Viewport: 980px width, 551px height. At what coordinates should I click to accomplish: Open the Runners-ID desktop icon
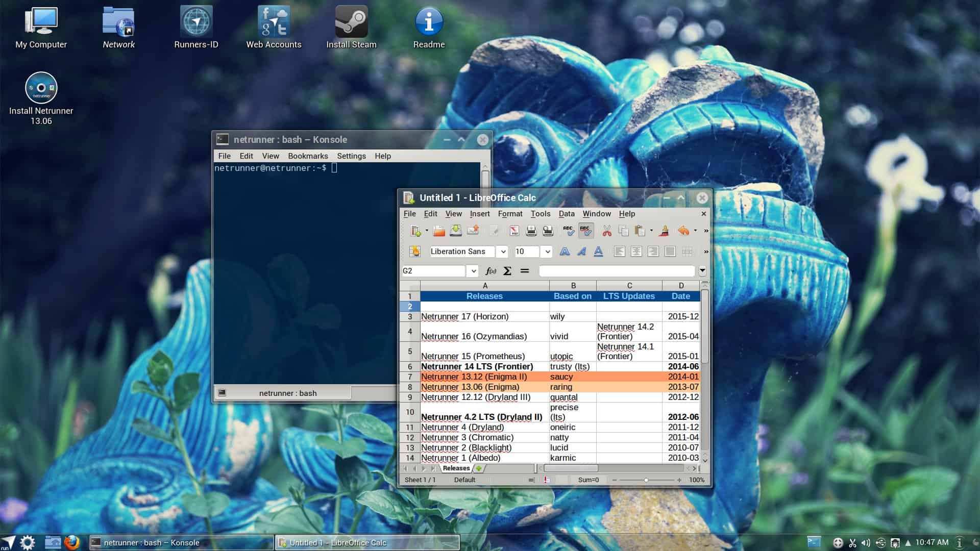(x=196, y=28)
